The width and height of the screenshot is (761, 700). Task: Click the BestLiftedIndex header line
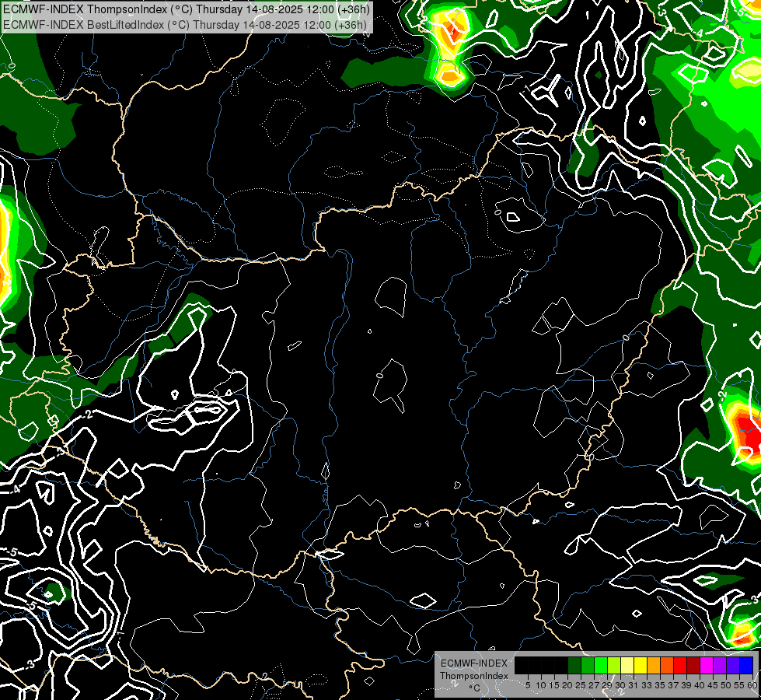tap(185, 25)
